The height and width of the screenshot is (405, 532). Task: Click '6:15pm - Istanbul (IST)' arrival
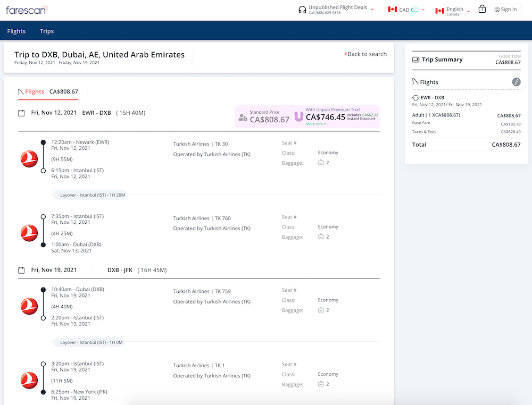coord(77,171)
